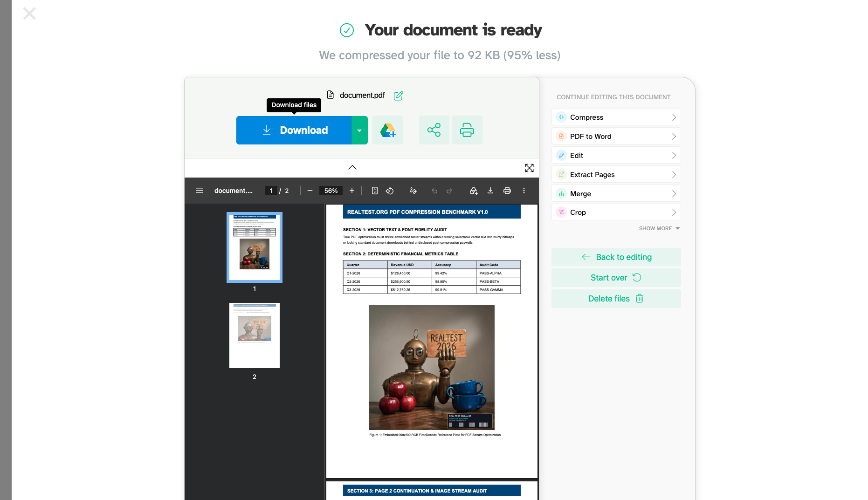
Task: Select the page 2 thumbnail
Action: (255, 336)
